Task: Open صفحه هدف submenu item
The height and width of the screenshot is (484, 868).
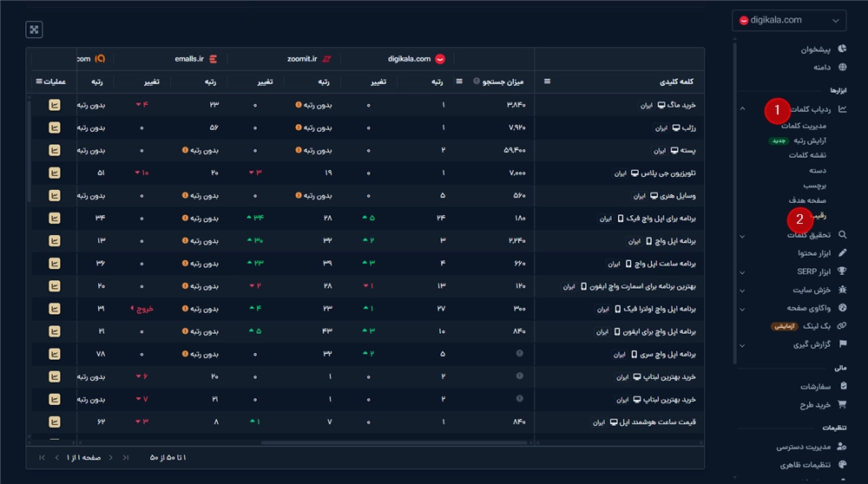Action: 807,200
